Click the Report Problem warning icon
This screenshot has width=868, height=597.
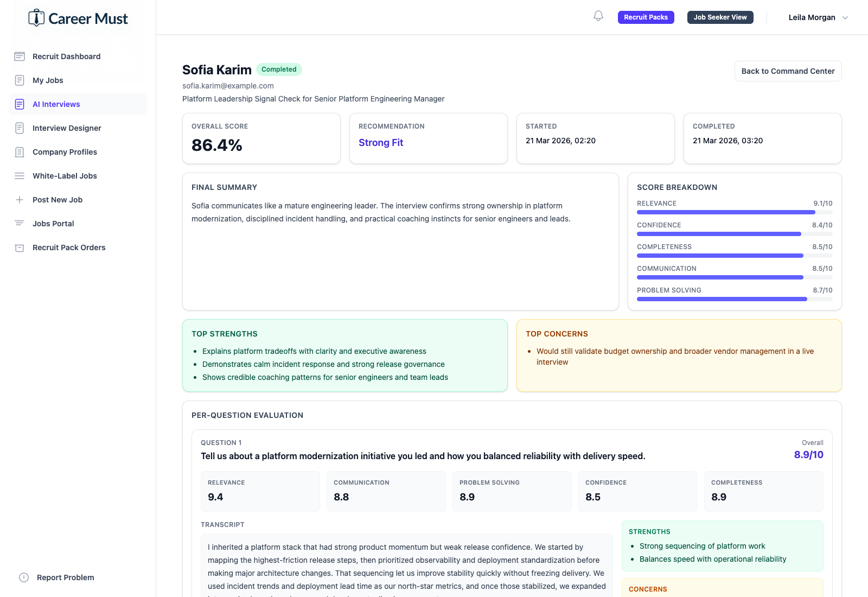(x=22, y=577)
